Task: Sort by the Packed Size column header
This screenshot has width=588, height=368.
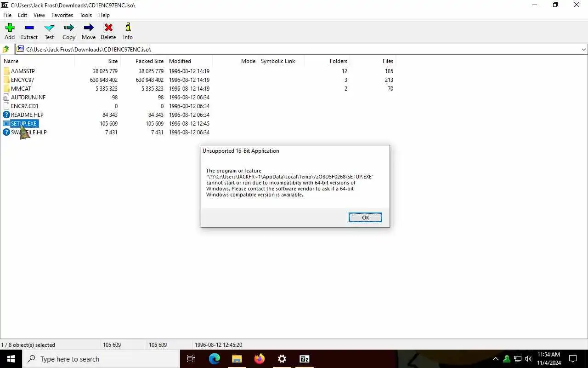Action: (143, 61)
